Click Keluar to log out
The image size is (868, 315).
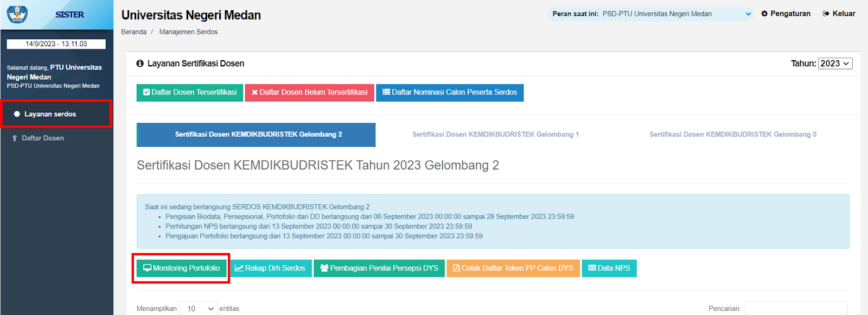pyautogui.click(x=839, y=14)
